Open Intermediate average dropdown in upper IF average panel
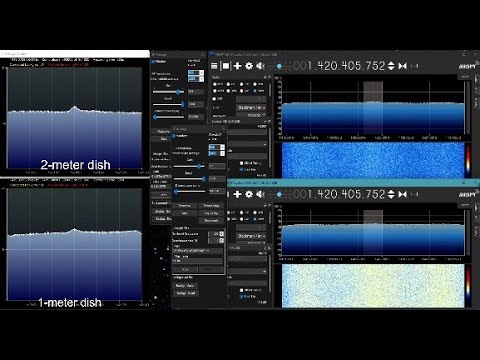This screenshot has width=480, height=360. [x=196, y=79]
